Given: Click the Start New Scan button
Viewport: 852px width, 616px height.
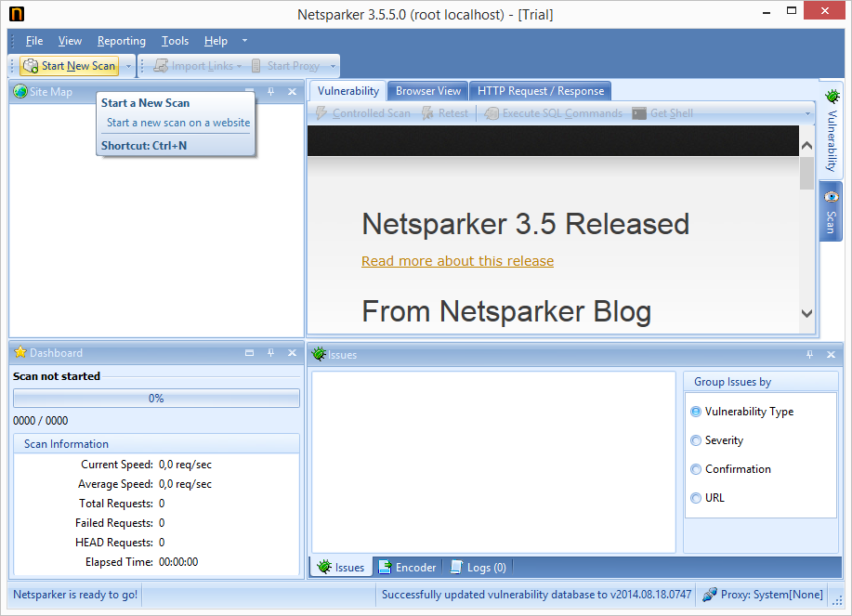Looking at the screenshot, I should click(x=70, y=66).
